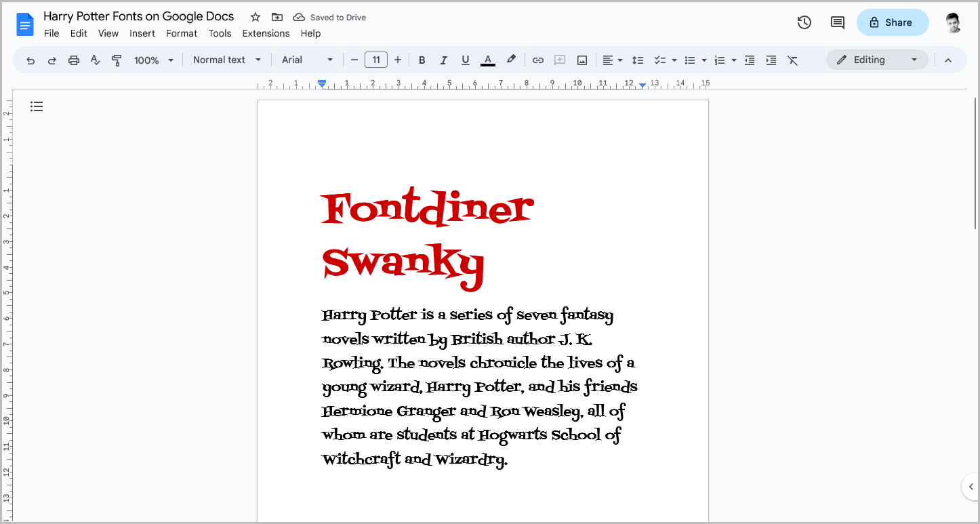Click the Add comment icon

[560, 60]
